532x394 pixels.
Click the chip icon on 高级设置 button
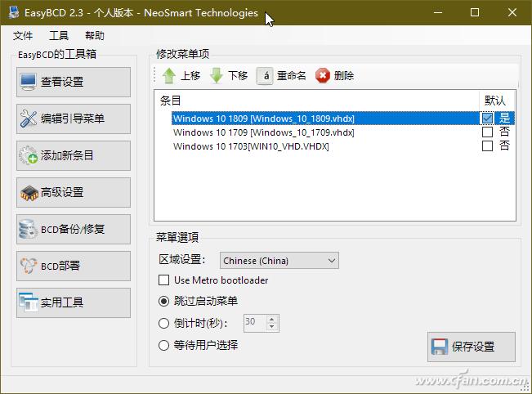[x=29, y=193]
